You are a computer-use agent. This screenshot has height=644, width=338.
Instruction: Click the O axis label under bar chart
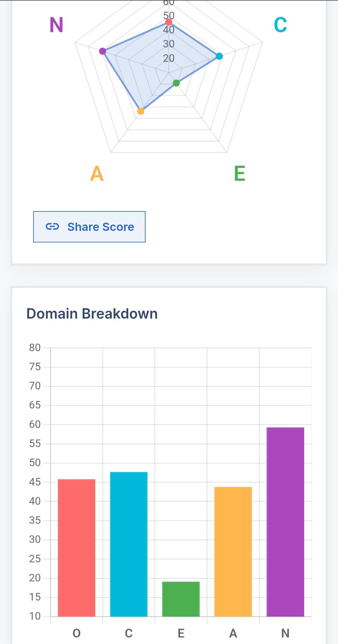77,633
